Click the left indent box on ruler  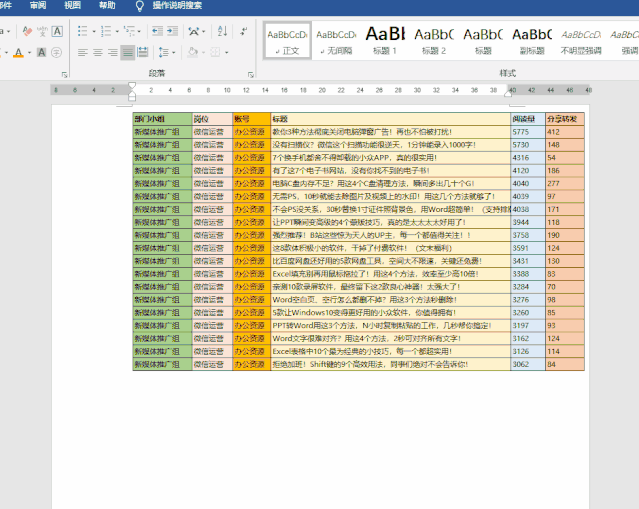coord(132,98)
